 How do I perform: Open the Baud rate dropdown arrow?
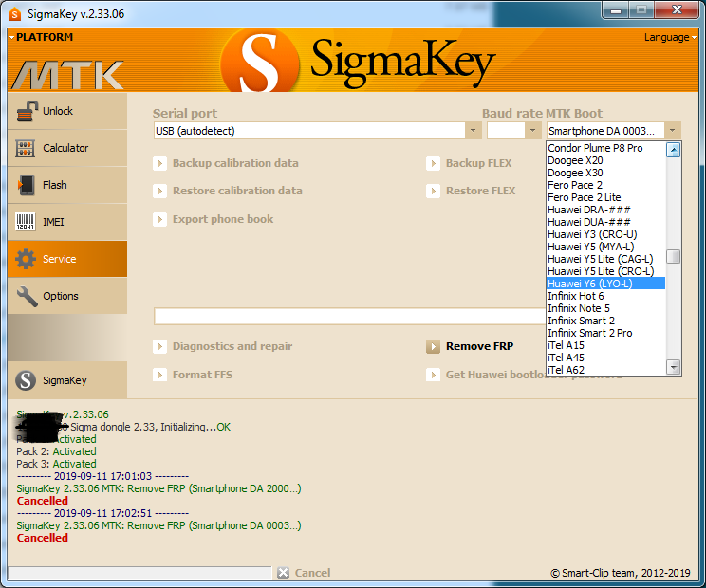(532, 131)
